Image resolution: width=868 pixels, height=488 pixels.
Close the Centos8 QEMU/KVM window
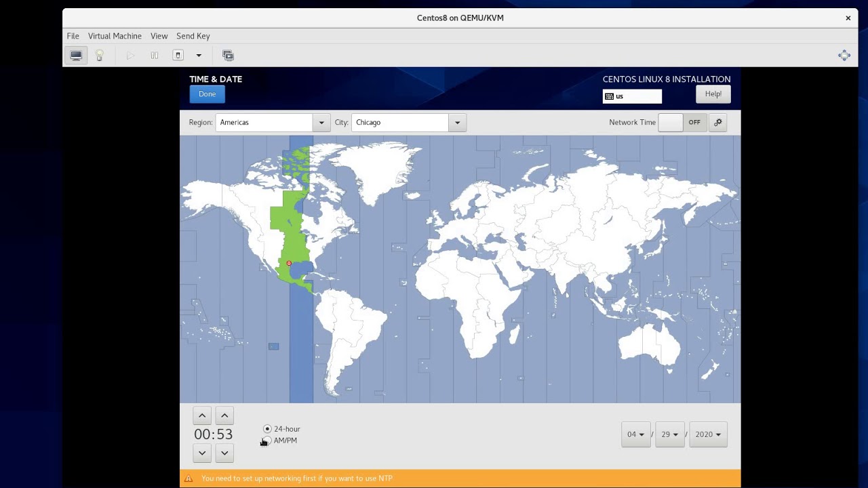tap(848, 18)
